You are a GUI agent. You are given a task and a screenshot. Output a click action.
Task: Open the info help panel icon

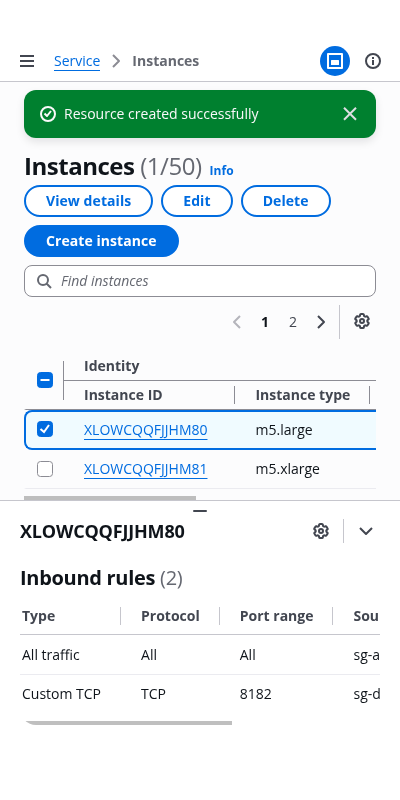(x=373, y=61)
